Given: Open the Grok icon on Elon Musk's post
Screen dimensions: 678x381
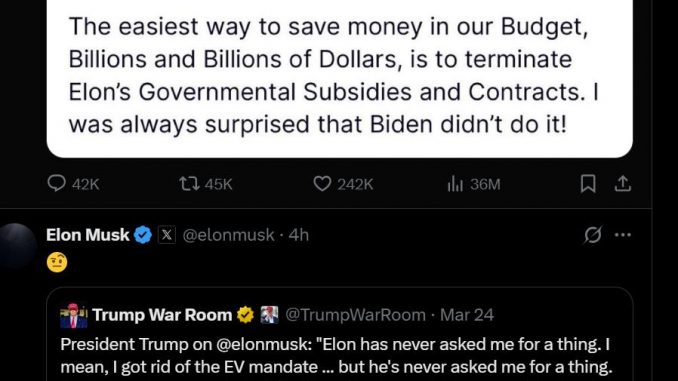Looking at the screenshot, I should click(592, 235).
